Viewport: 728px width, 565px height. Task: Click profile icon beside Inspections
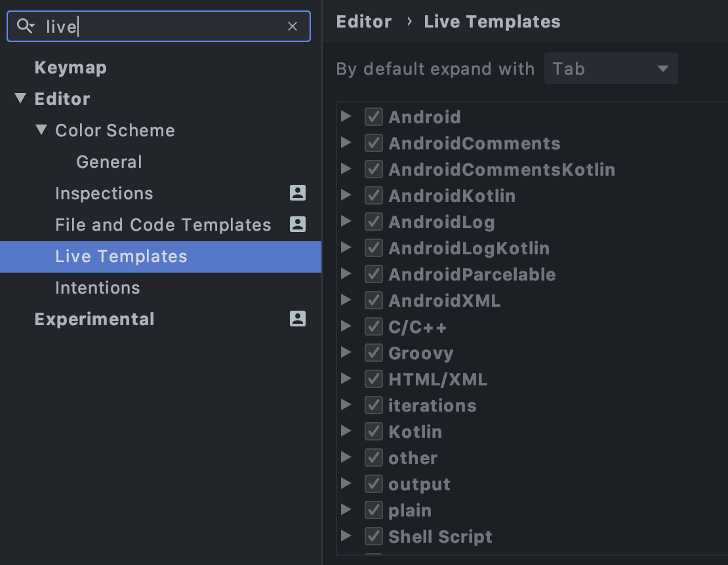(x=298, y=193)
